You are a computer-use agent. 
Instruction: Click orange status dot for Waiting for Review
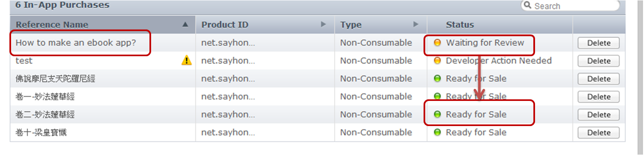click(x=437, y=43)
